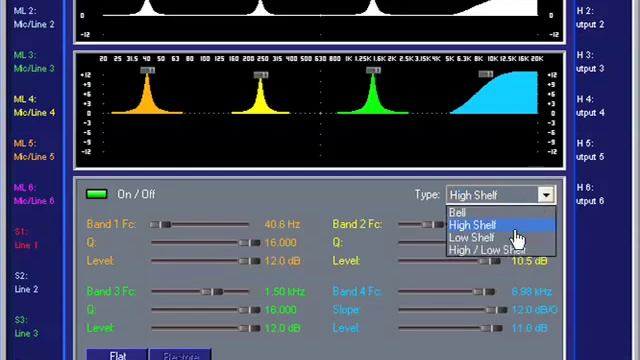This screenshot has width=640, height=360.
Task: Select ML 5: Mic/Line 5 input
Action: click(x=34, y=150)
